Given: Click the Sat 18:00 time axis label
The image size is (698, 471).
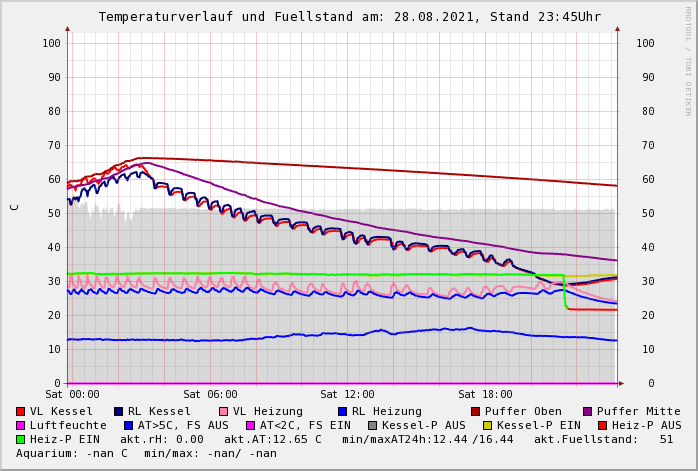Looking at the screenshot, I should tap(485, 395).
